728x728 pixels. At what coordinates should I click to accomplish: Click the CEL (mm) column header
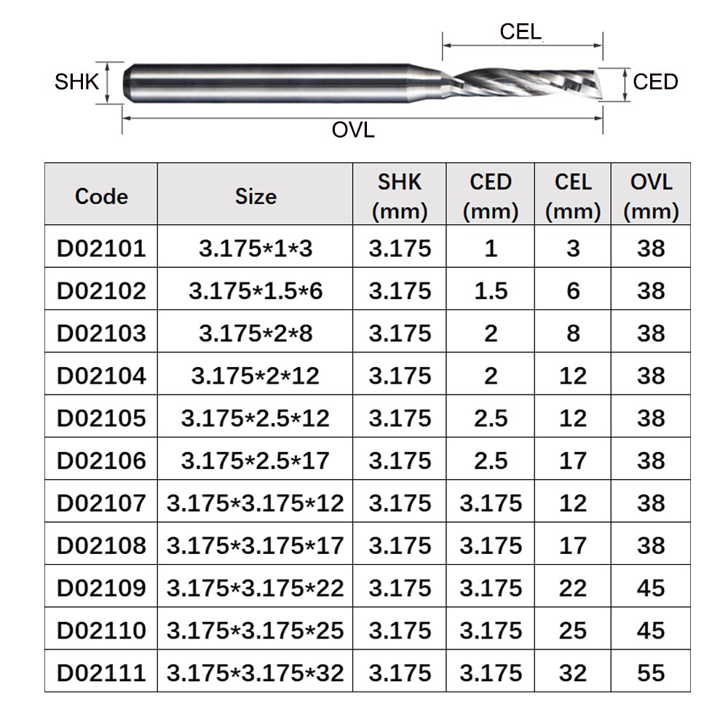tap(573, 194)
